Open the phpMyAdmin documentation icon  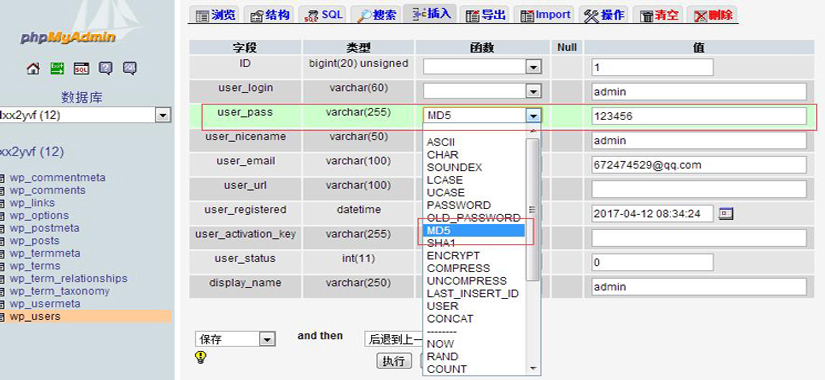click(106, 68)
